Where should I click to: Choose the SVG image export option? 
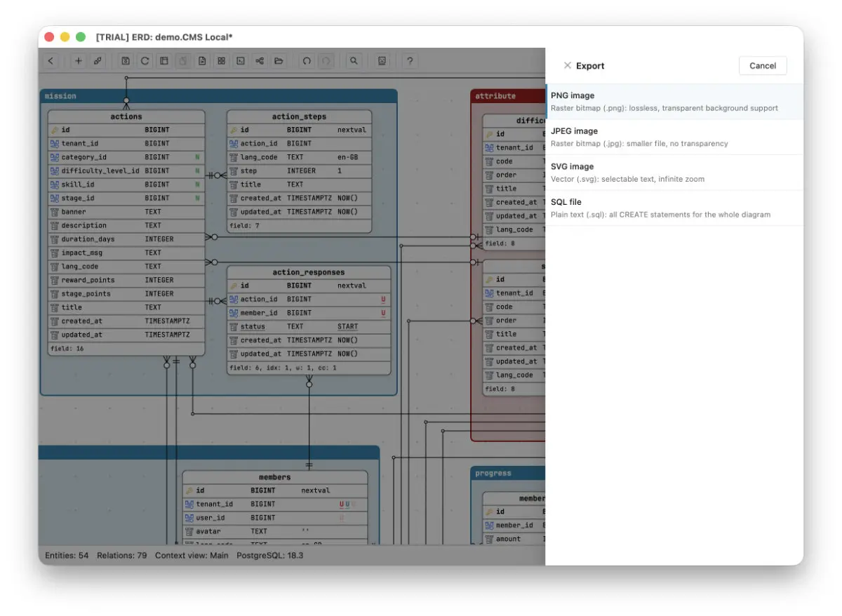tap(675, 173)
